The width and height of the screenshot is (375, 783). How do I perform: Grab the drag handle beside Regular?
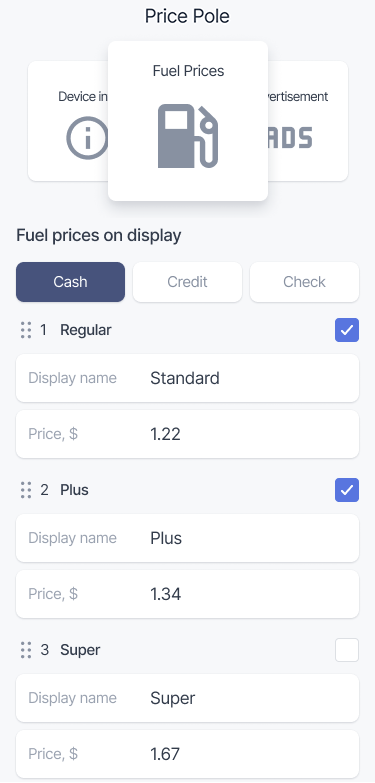click(26, 330)
